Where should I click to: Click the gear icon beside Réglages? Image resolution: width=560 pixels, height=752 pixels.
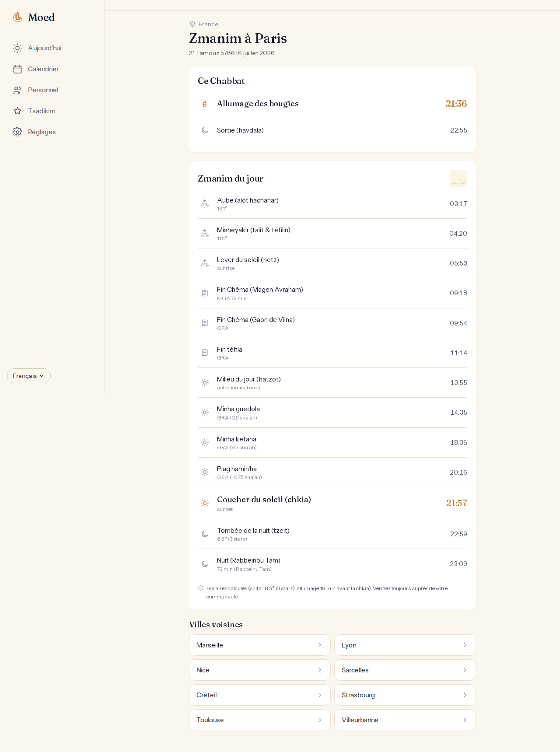(17, 132)
